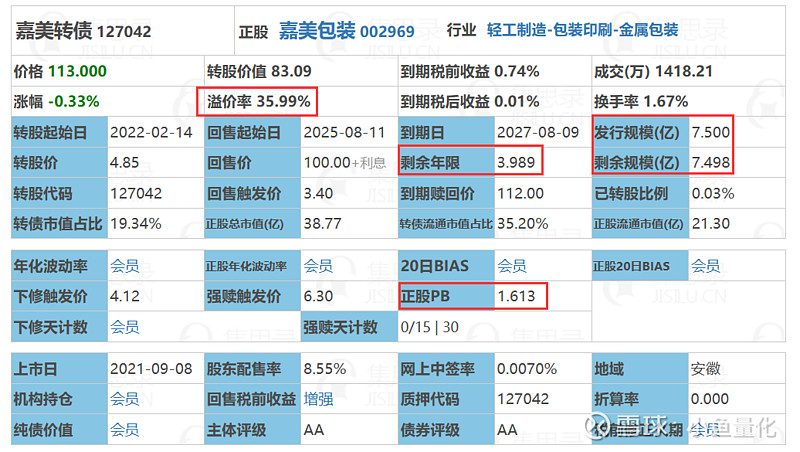Click the 强赎天计数 header cell

tap(349, 327)
